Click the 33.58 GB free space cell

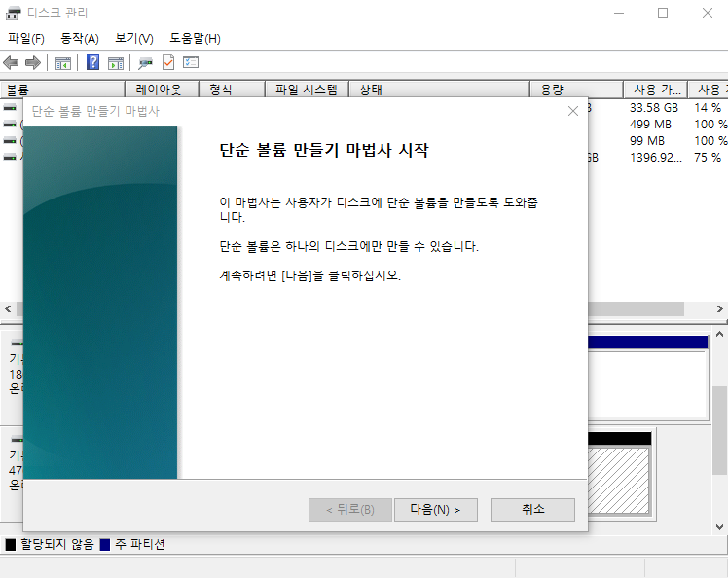654,108
